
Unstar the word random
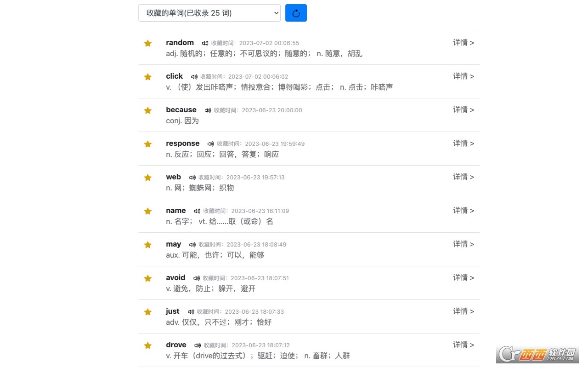148,43
